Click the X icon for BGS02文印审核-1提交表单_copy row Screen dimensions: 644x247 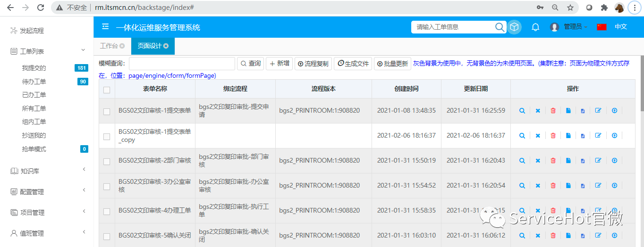(x=538, y=136)
